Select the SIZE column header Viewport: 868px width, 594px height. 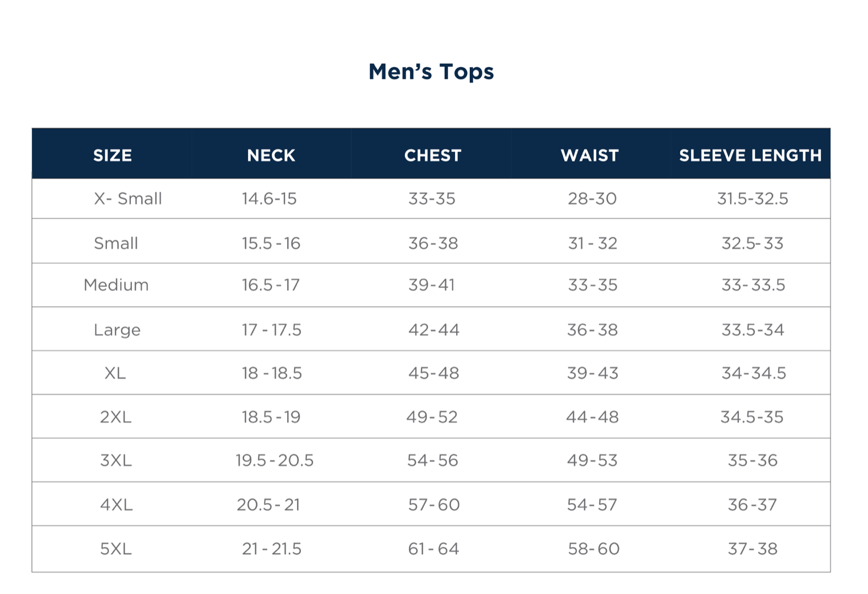113,155
